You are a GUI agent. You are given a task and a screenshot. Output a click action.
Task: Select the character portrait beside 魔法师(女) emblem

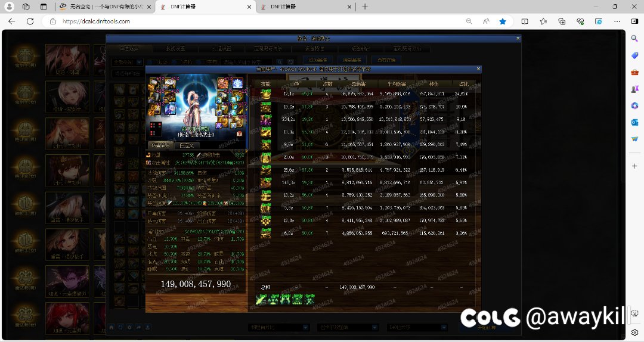67,319
